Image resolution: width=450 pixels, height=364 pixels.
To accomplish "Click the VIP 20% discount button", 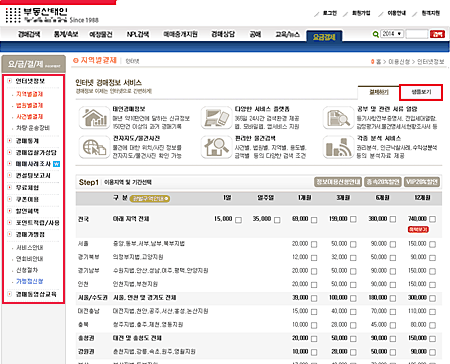I will pyautogui.click(x=422, y=182).
